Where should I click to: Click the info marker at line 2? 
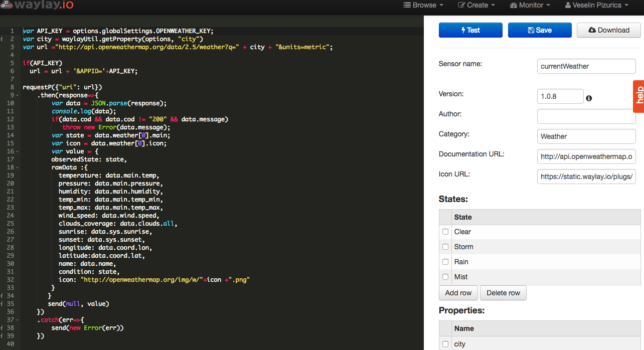pyautogui.click(x=2, y=39)
